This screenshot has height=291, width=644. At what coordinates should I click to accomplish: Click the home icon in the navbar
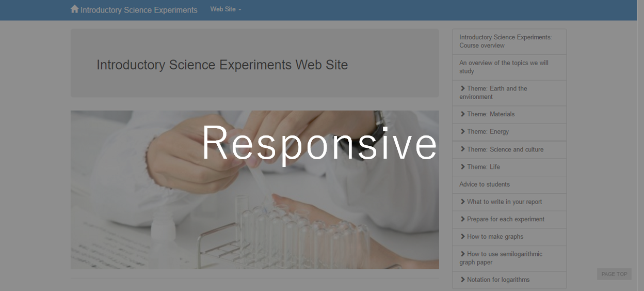click(74, 9)
